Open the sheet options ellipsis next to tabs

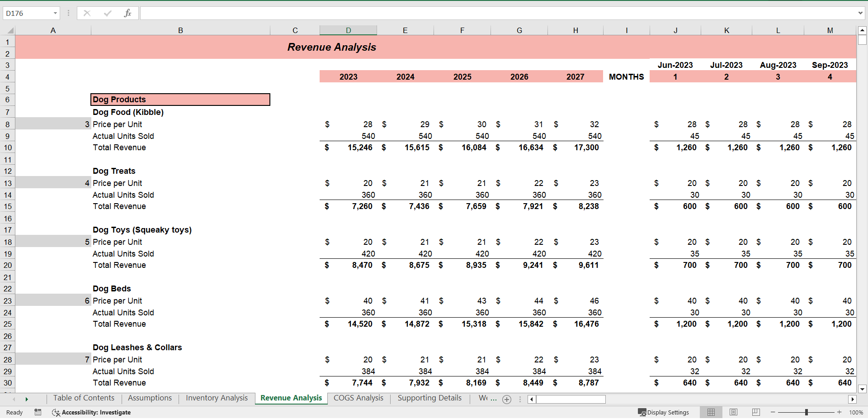pyautogui.click(x=520, y=399)
